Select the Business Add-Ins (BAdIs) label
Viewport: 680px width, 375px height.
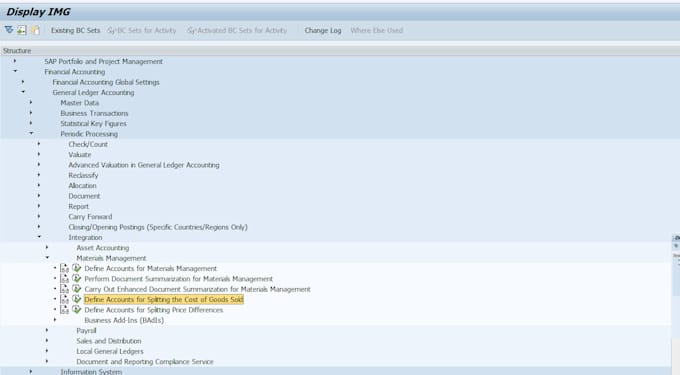pos(124,321)
